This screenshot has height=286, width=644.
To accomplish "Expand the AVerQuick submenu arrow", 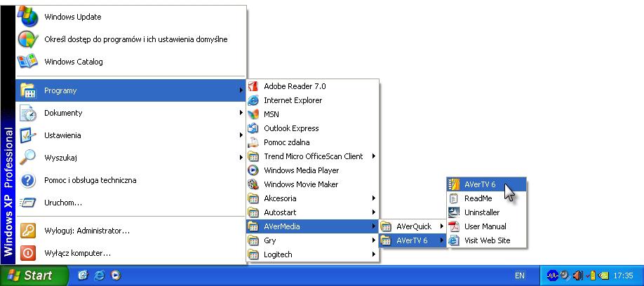I will 442,226.
